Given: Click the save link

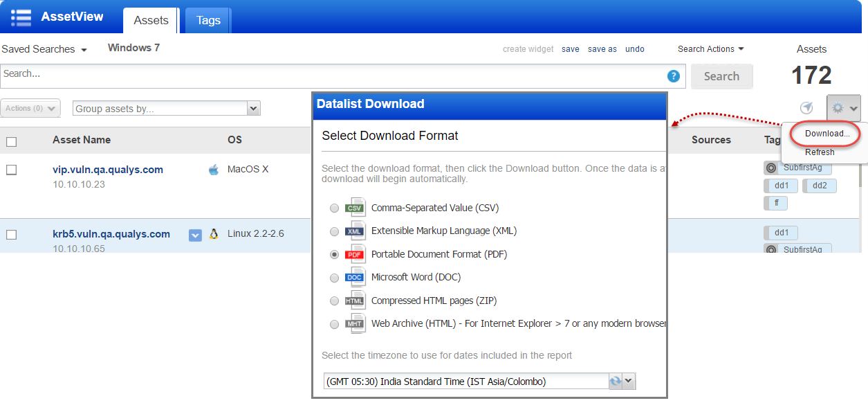Looking at the screenshot, I should [x=571, y=49].
